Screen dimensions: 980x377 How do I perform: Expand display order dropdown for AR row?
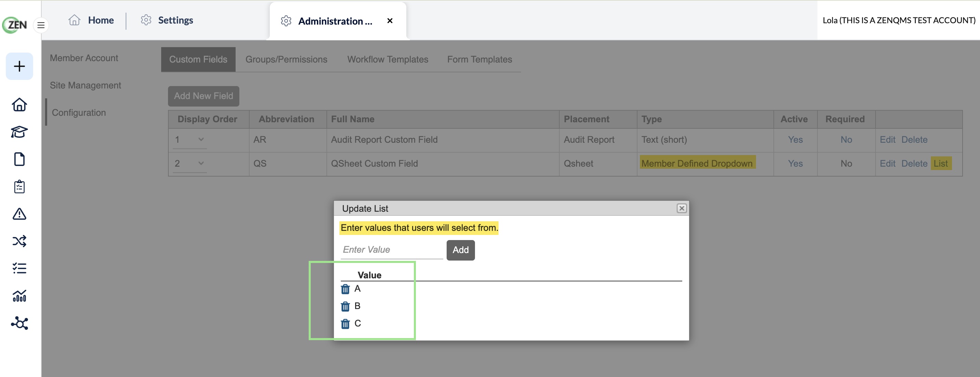click(x=190, y=140)
